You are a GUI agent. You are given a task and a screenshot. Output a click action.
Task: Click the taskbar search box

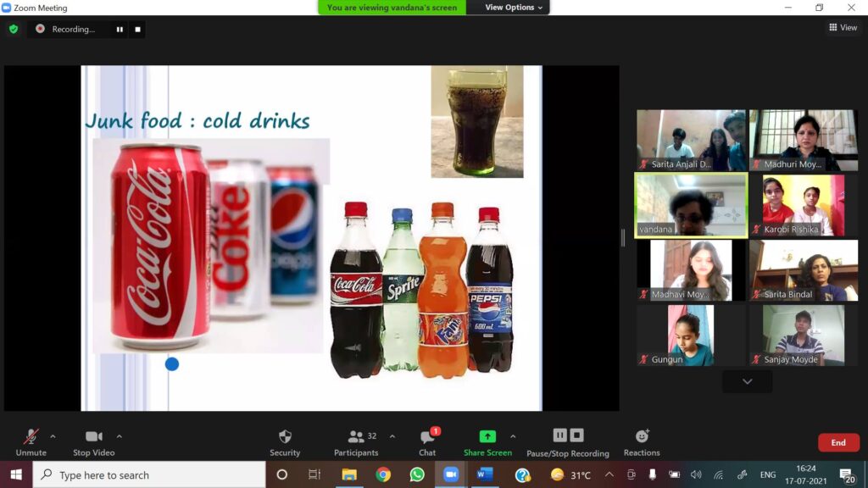(149, 474)
